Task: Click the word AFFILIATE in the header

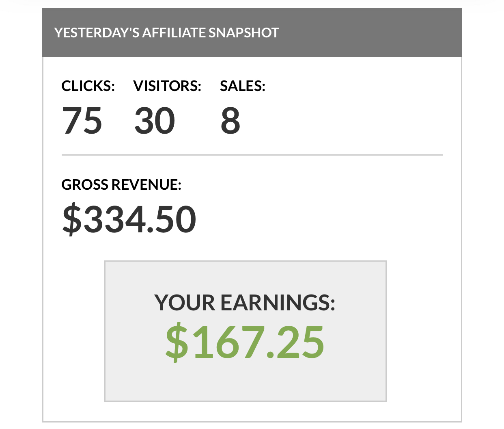Action: (x=174, y=33)
